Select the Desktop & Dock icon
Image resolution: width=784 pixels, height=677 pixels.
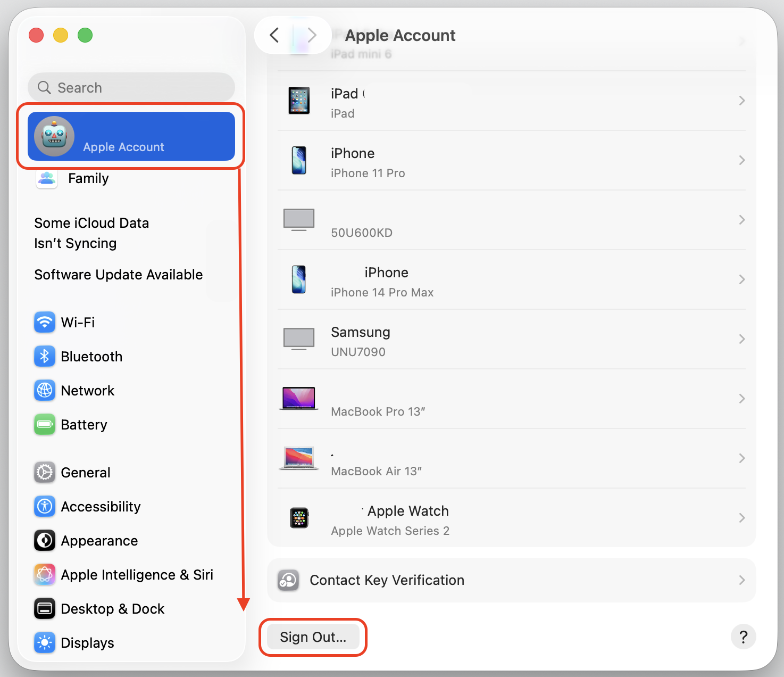click(45, 608)
